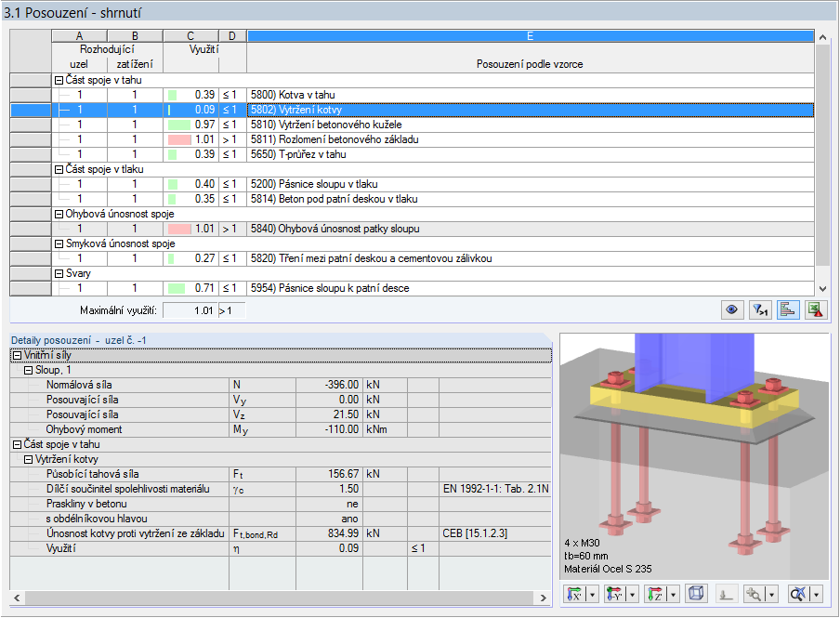Collapse 'Část spoje v tlaku' group

point(59,169)
